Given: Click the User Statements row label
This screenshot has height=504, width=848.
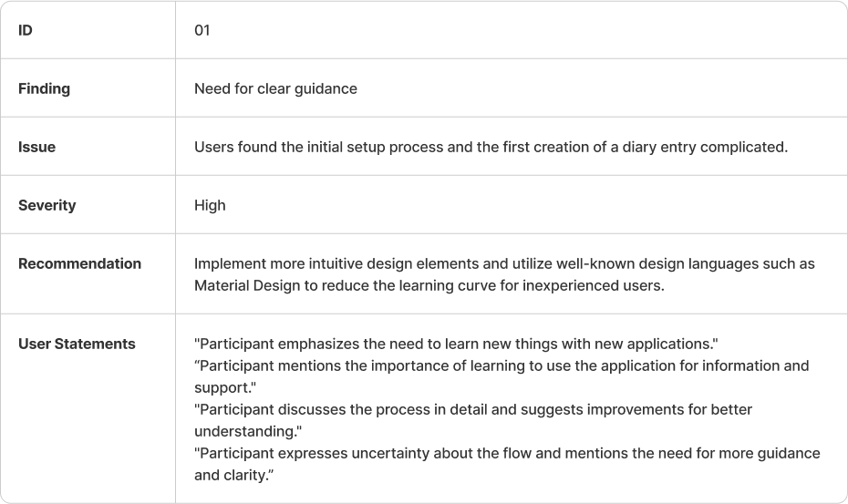Looking at the screenshot, I should (77, 344).
